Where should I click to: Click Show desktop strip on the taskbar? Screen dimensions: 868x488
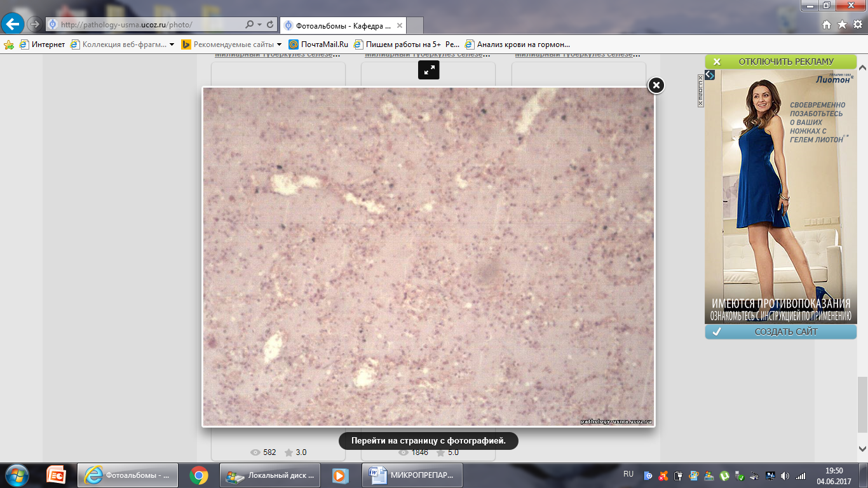pyautogui.click(x=864, y=475)
